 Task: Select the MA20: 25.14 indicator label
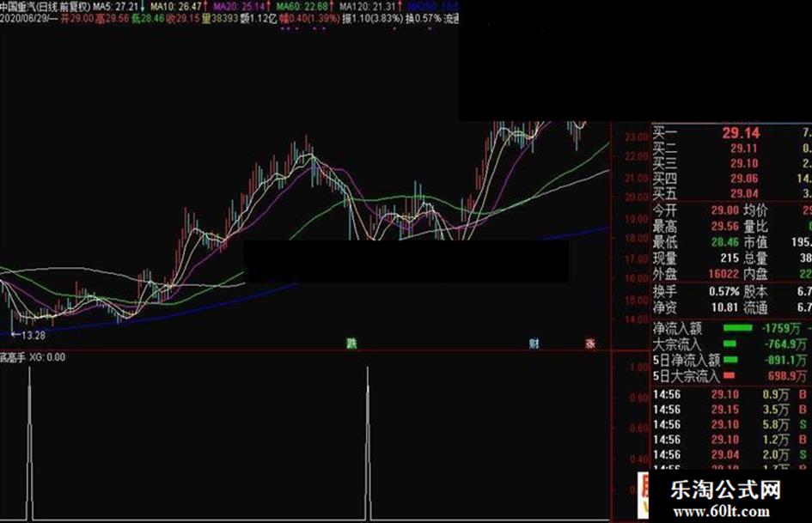pos(239,7)
